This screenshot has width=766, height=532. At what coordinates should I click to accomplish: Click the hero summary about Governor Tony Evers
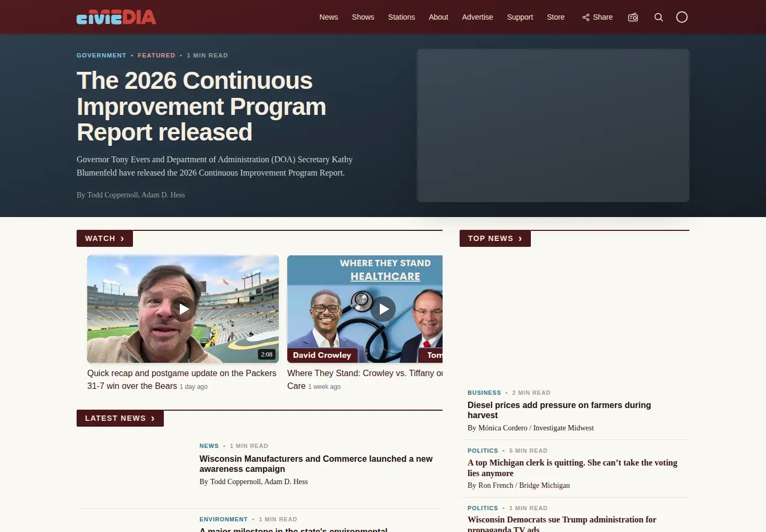[x=214, y=166]
